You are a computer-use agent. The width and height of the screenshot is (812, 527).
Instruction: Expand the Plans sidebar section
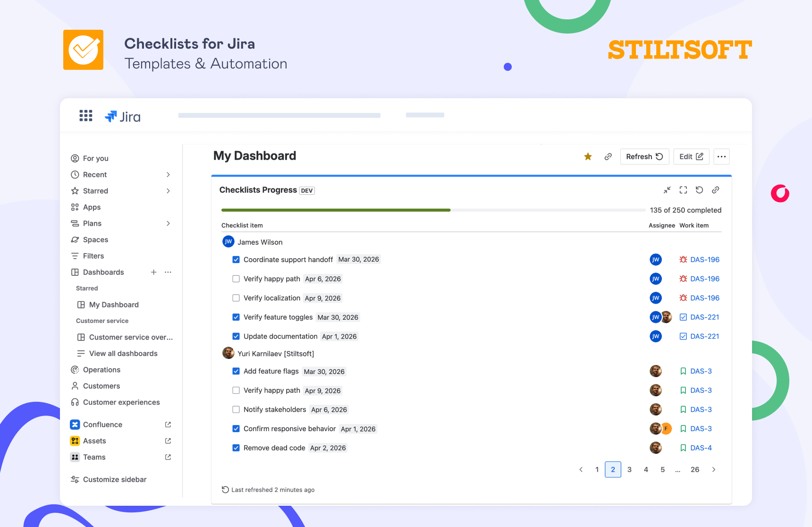(168, 223)
